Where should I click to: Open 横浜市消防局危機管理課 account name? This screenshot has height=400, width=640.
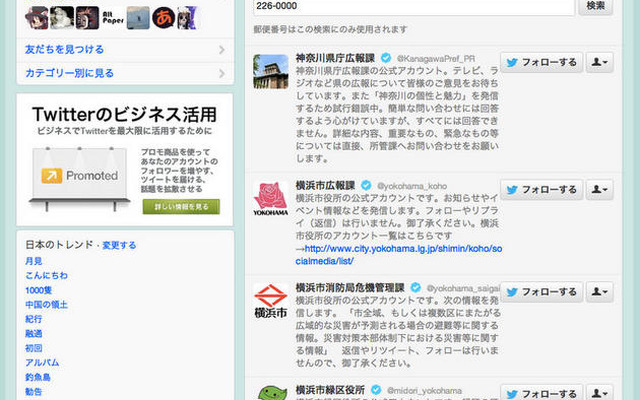pos(350,288)
